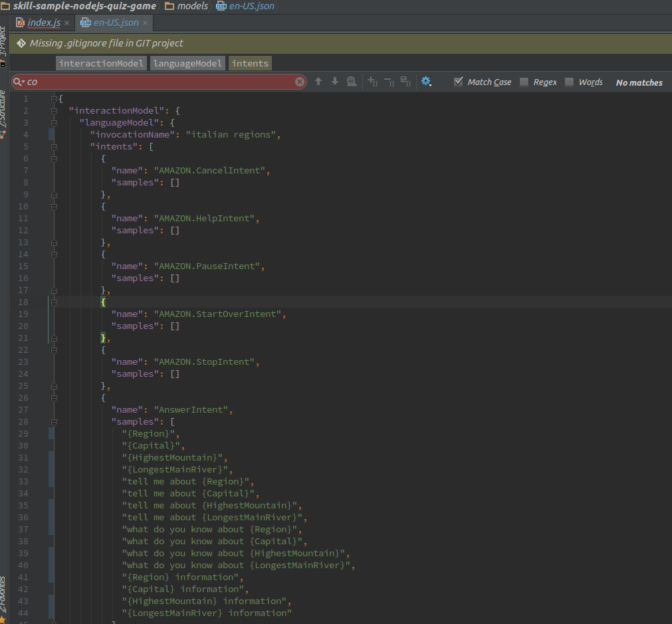Fold StartOverIntent object at line 18
The image size is (672, 624).
pos(54,302)
